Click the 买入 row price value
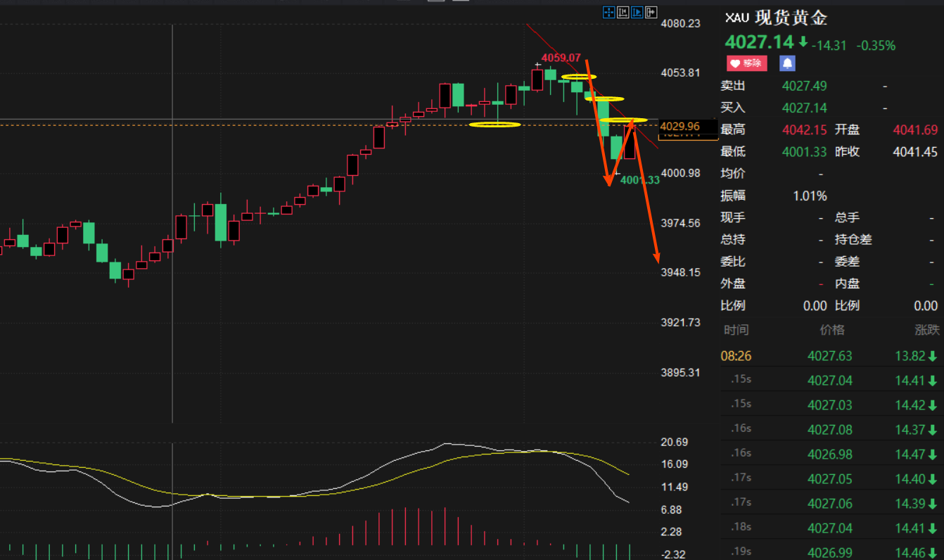 click(805, 108)
